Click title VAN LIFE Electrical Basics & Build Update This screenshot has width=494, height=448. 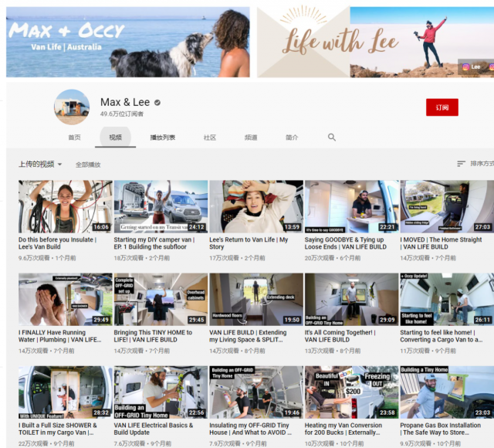pos(154,429)
